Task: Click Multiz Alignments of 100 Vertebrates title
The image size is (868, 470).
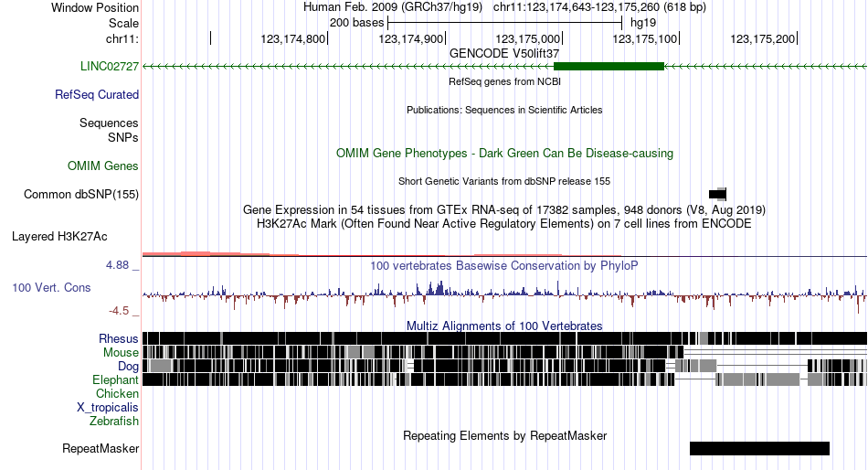Action: click(x=504, y=326)
